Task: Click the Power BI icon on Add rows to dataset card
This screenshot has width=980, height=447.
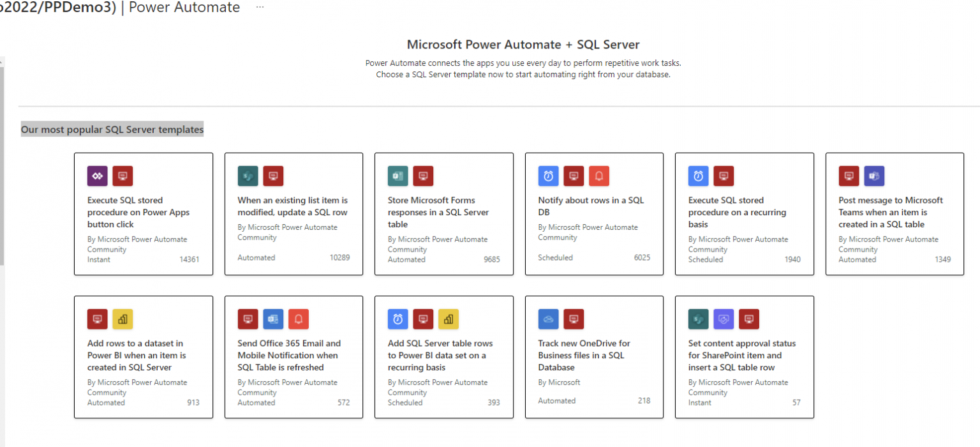Action: (x=122, y=319)
